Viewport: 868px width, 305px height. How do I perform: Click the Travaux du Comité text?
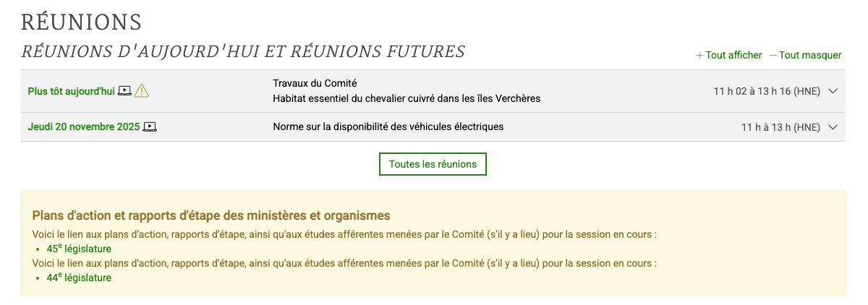tap(315, 83)
